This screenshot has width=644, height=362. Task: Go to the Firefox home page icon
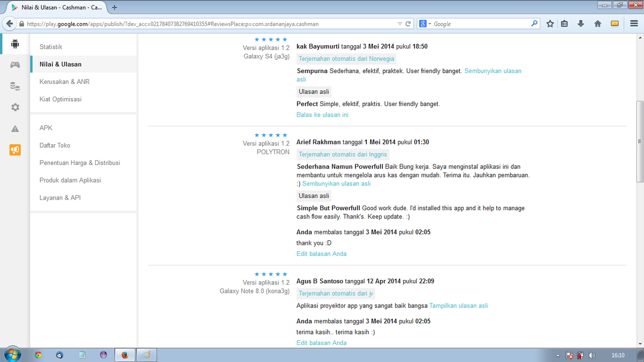[598, 24]
